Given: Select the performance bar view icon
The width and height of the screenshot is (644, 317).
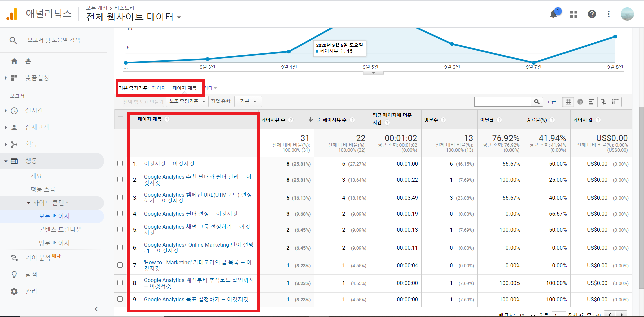Looking at the screenshot, I should click(592, 102).
